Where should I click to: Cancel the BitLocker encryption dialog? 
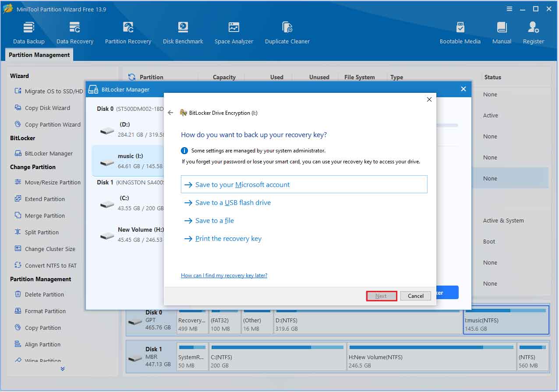[416, 296]
